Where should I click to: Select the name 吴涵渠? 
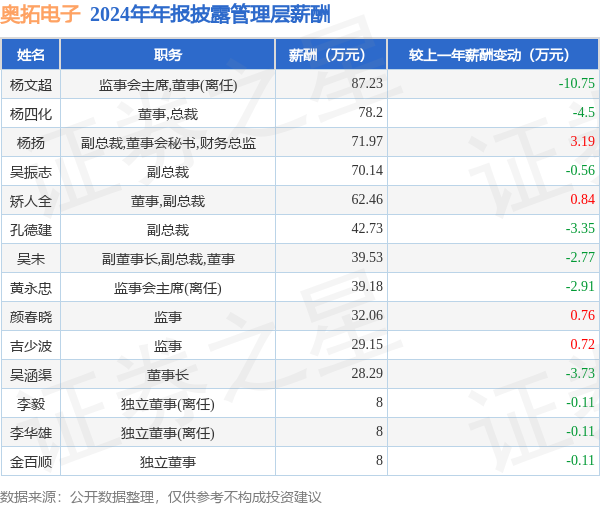coord(31,375)
